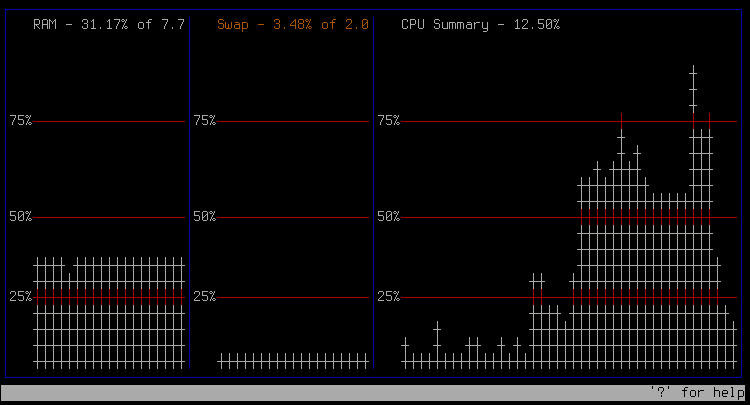Click the 25% label in CPU panel

click(388, 297)
